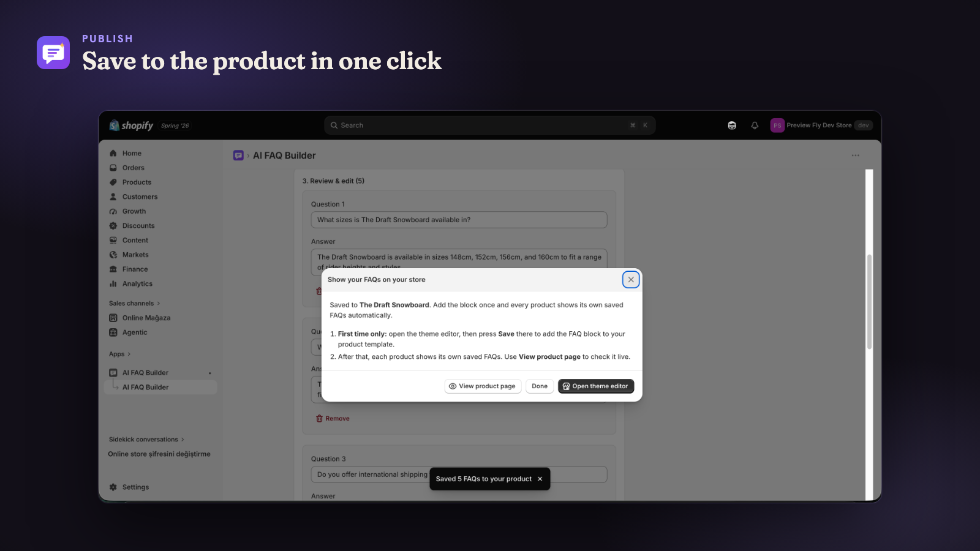Screen dimensions: 980x551
Task: Select the AI FAQ Builder sub-item
Action: 160,388
